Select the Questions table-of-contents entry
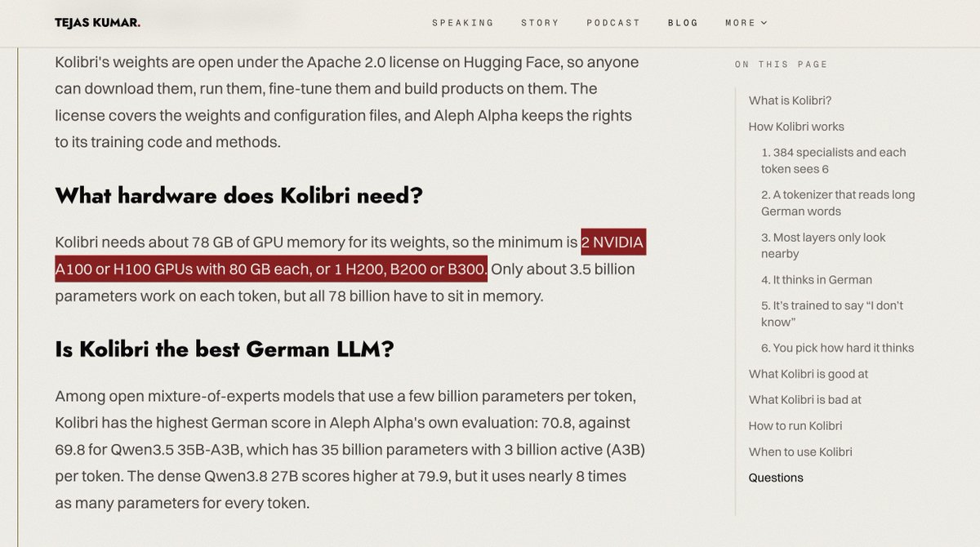 [x=776, y=478]
